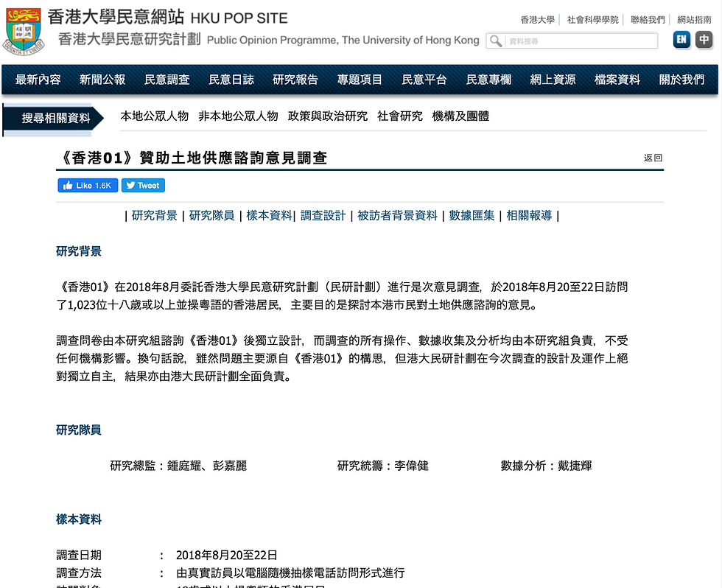Screen dimensions: 722x588
Task: Open the 關於我們 menu
Action: pyautogui.click(x=681, y=80)
